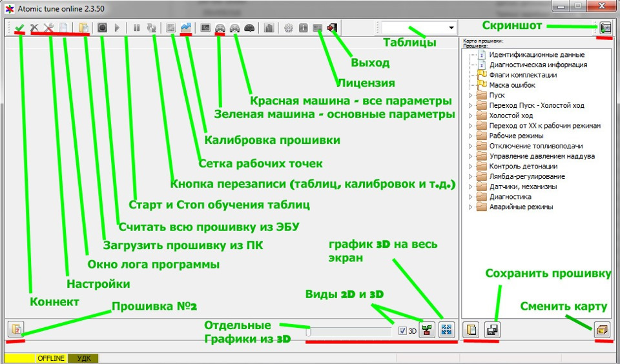Click the rewrite tables refresh-arrows icon
Image resolution: width=620 pixels, height=364 pixels.
[151, 28]
